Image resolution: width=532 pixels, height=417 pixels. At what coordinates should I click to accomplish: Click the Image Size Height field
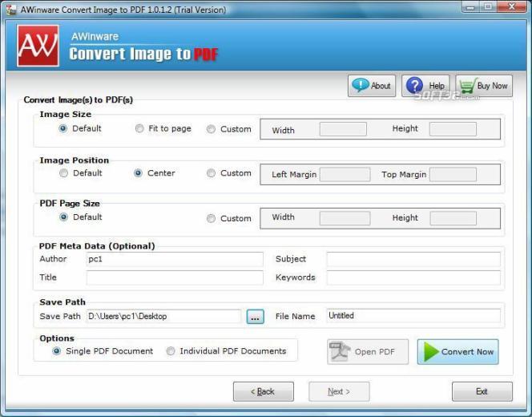click(453, 129)
